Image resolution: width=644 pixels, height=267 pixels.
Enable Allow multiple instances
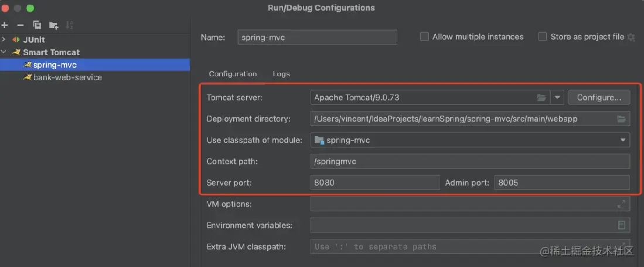point(424,36)
